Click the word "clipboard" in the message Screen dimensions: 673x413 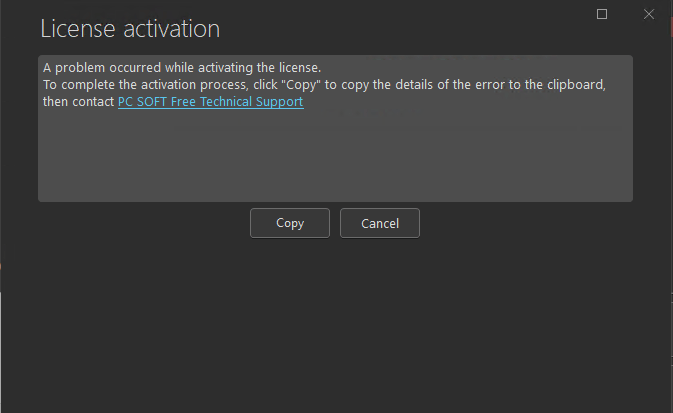(x=577, y=85)
